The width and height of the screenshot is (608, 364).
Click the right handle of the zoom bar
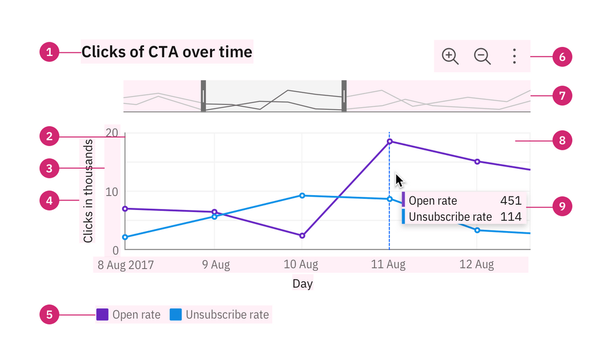[x=344, y=95]
